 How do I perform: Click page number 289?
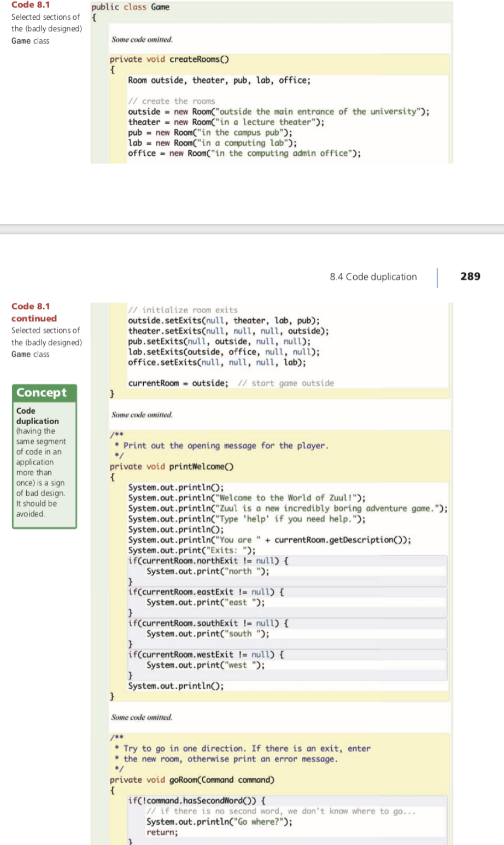click(470, 276)
